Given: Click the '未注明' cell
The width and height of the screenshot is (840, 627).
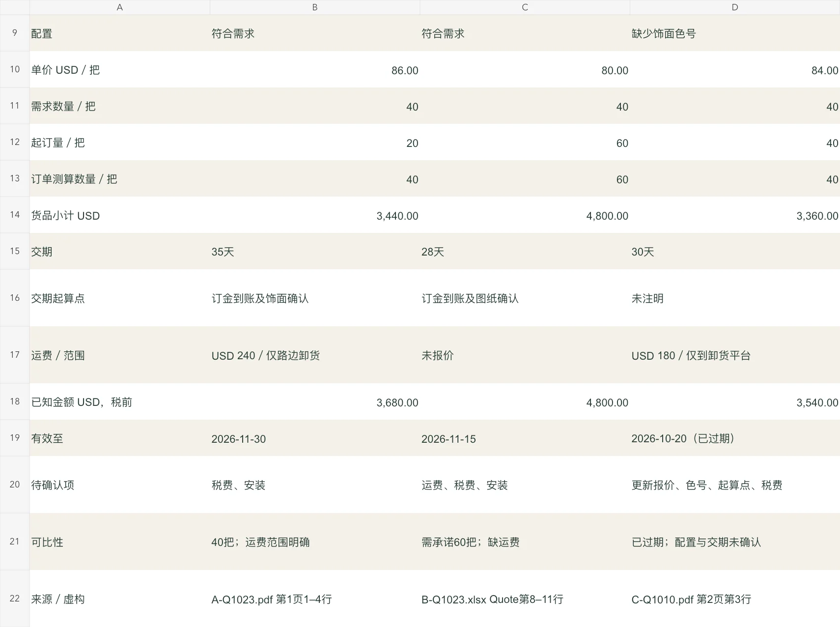Looking at the screenshot, I should (735, 298).
